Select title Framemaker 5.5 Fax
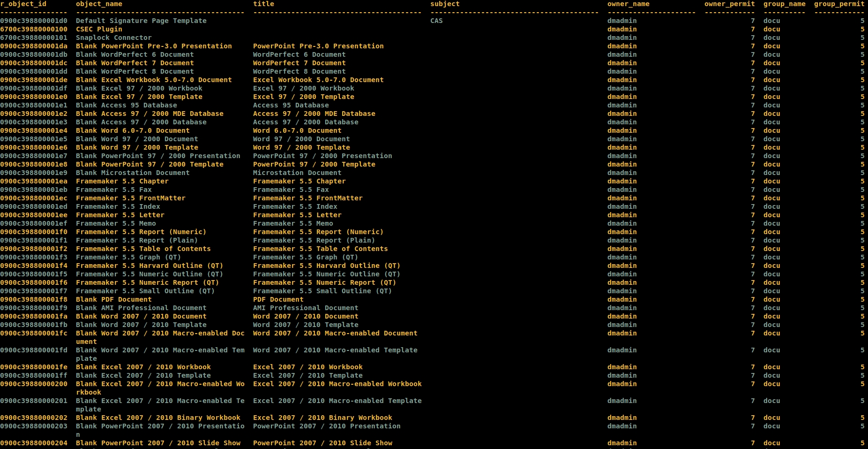Screen dimensions: 868x449 (291, 190)
